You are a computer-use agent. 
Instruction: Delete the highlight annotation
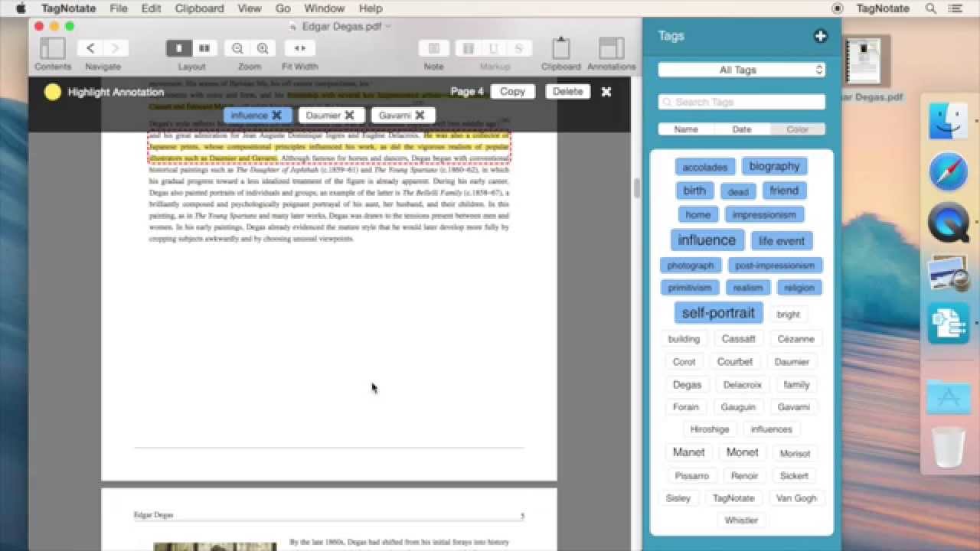coord(567,91)
